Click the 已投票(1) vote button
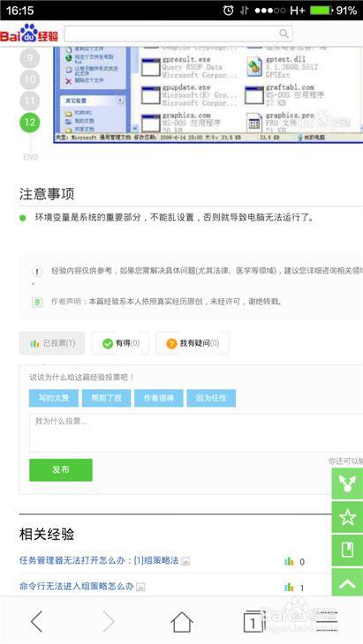The image size is (363, 644). [52, 343]
